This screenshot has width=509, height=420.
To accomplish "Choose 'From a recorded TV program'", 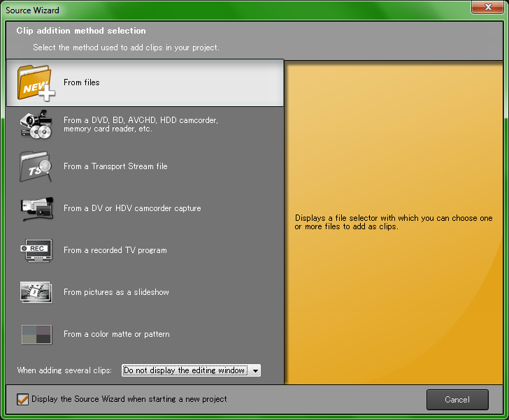I will tap(115, 250).
